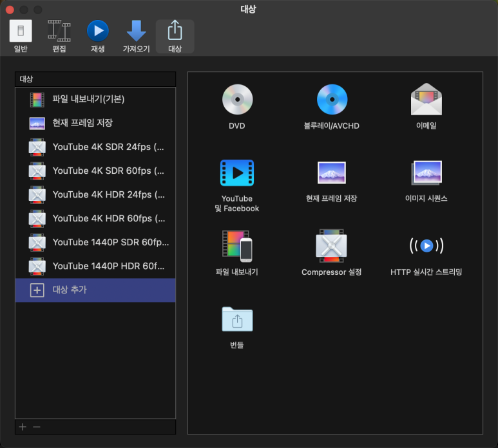Switch to the 편집 (Editing) preferences tab
This screenshot has width=498, height=448.
[59, 36]
